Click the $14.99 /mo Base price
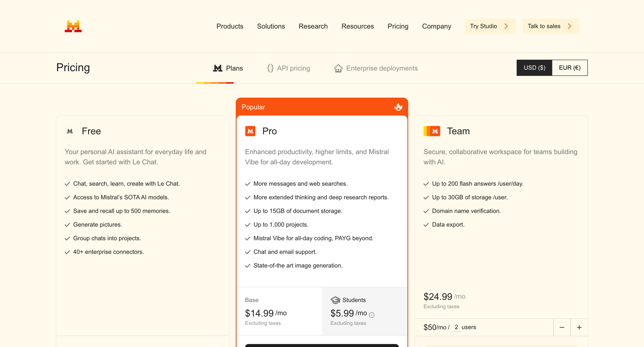This screenshot has width=644, height=347. pos(266,313)
